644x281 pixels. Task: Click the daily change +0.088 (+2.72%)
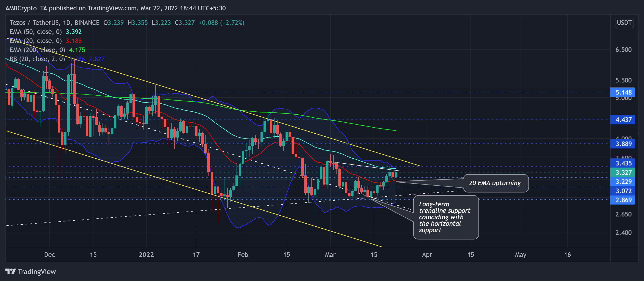point(221,23)
